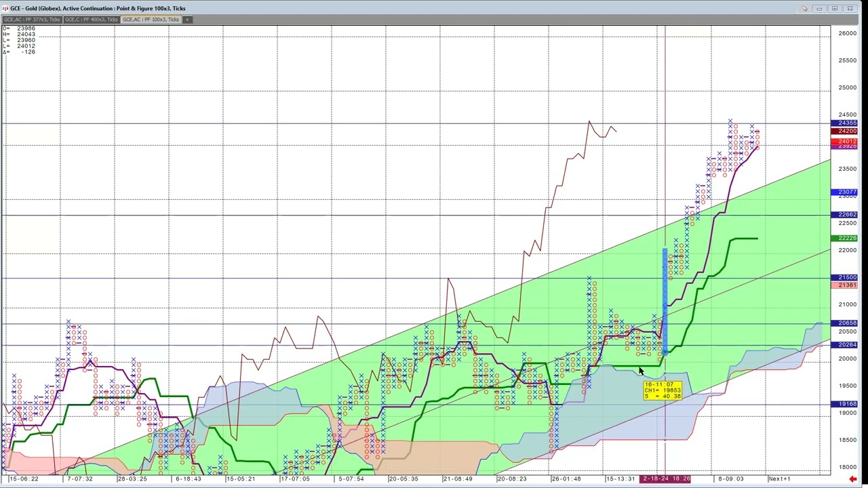Click the blue highlighted X column near cursor
The height and width of the screenshot is (488, 868).
(x=665, y=302)
